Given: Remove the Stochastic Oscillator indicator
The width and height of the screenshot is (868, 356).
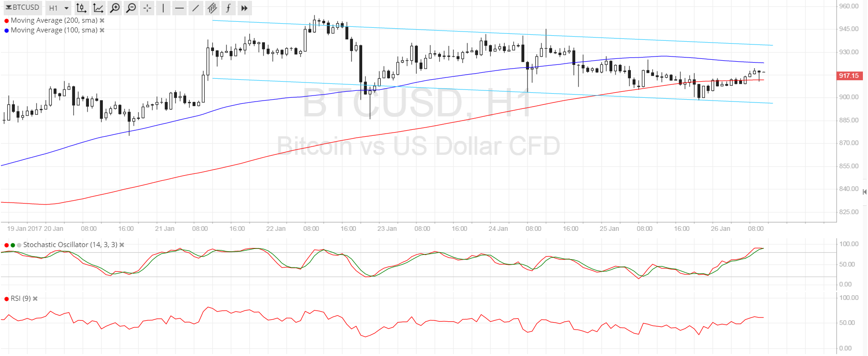Looking at the screenshot, I should [122, 245].
